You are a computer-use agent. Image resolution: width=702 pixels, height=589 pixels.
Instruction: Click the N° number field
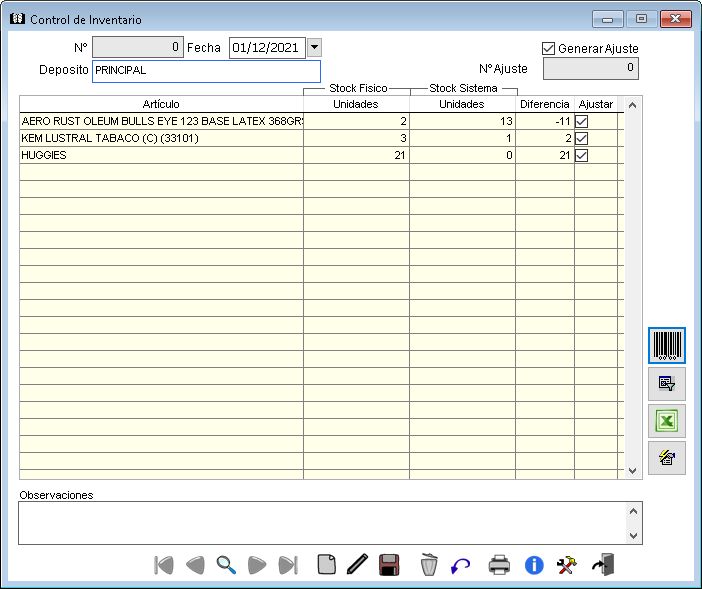(x=138, y=47)
